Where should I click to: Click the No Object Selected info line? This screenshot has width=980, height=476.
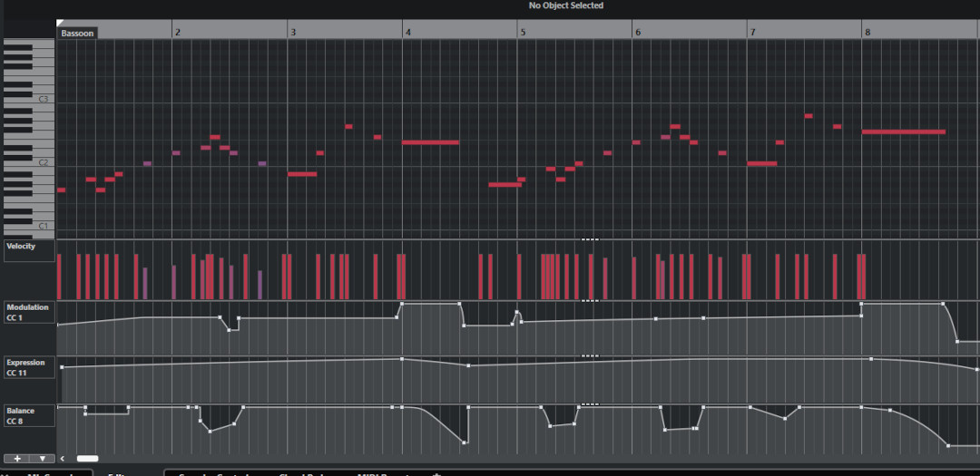pos(566,5)
